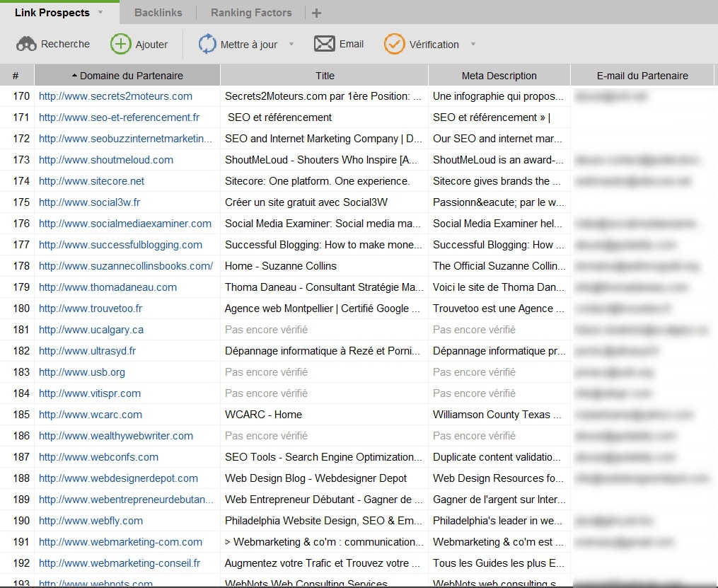Click the green Ajouter plus icon
718x588 pixels.
click(120, 44)
